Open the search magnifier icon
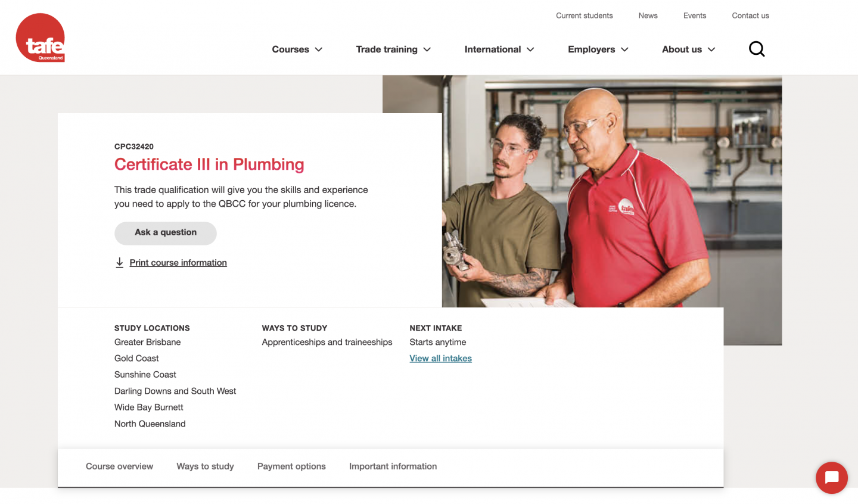 (757, 49)
